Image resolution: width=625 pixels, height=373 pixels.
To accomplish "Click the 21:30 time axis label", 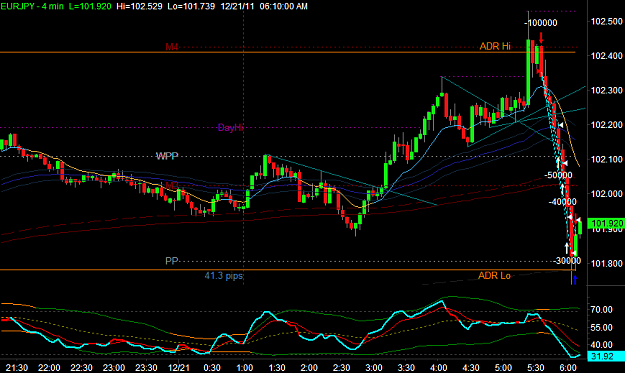I will pyautogui.click(x=17, y=368).
